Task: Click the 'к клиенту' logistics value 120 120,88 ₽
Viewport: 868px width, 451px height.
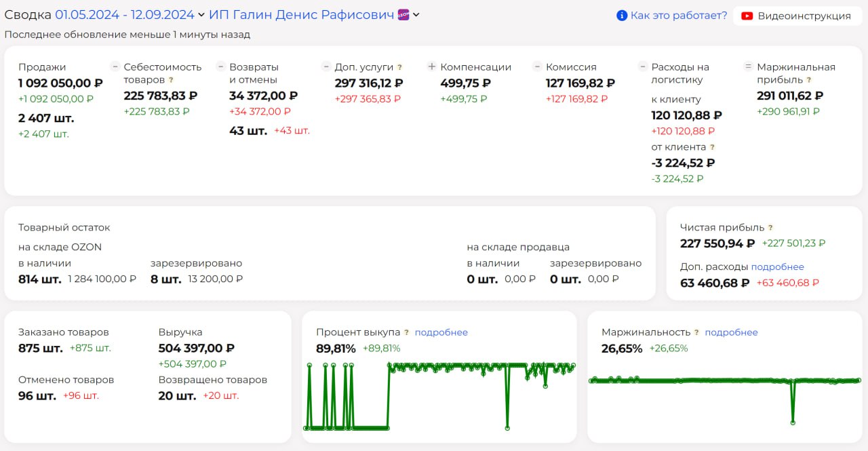Action: (x=687, y=115)
